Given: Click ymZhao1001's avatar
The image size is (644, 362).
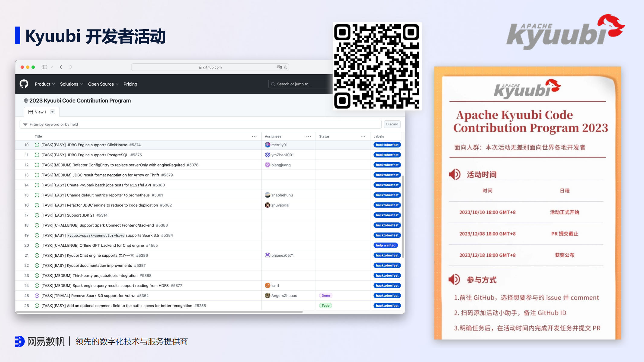Looking at the screenshot, I should 268,155.
